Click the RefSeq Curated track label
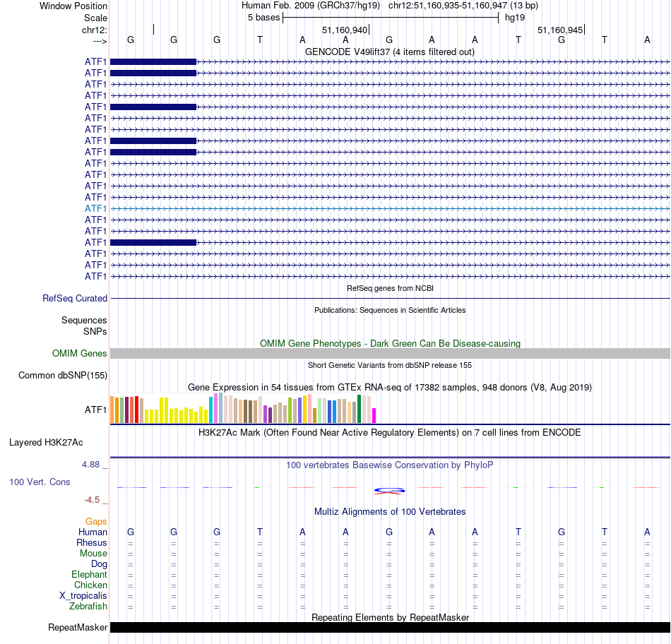 [74, 298]
